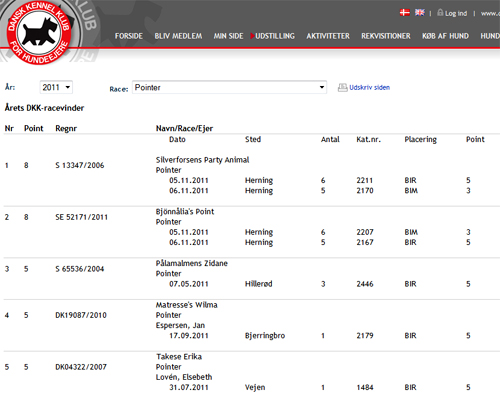This screenshot has width=500, height=396.
Task: Open the AKTIVITETER menu item
Action: 328,36
